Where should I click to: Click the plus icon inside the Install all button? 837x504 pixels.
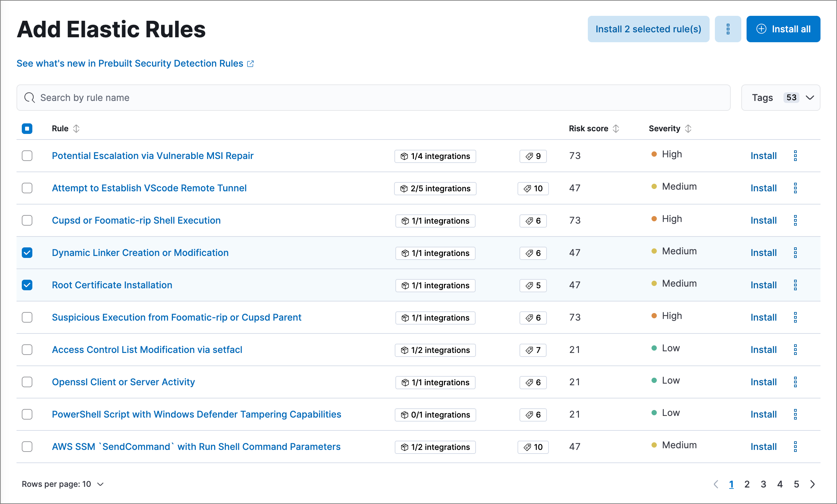tap(762, 29)
